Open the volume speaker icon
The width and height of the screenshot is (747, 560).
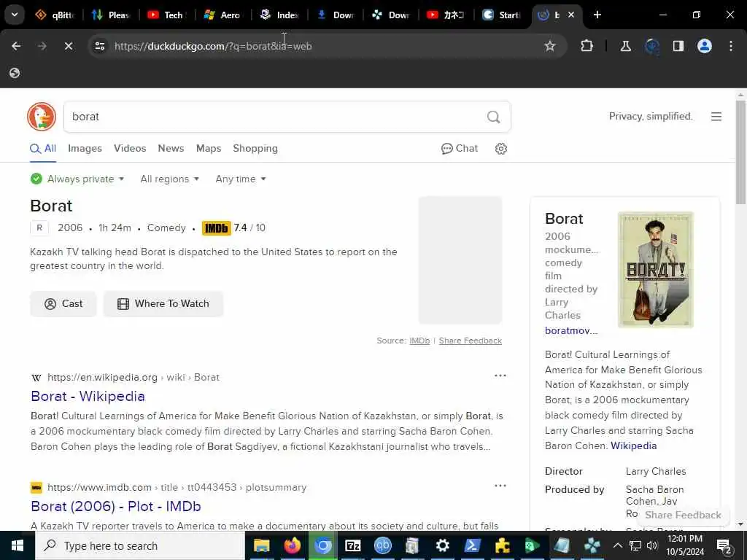pyautogui.click(x=651, y=545)
